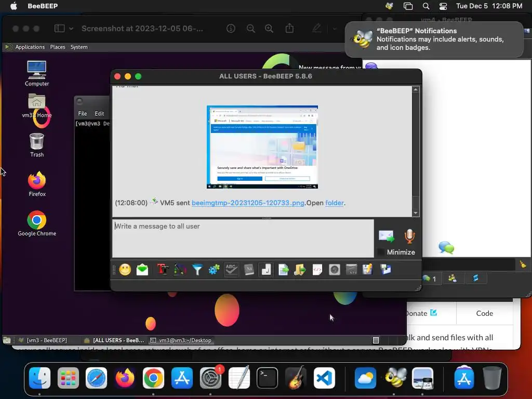Click the Preview inspector info icon
532x399 pixels.
tap(231, 29)
